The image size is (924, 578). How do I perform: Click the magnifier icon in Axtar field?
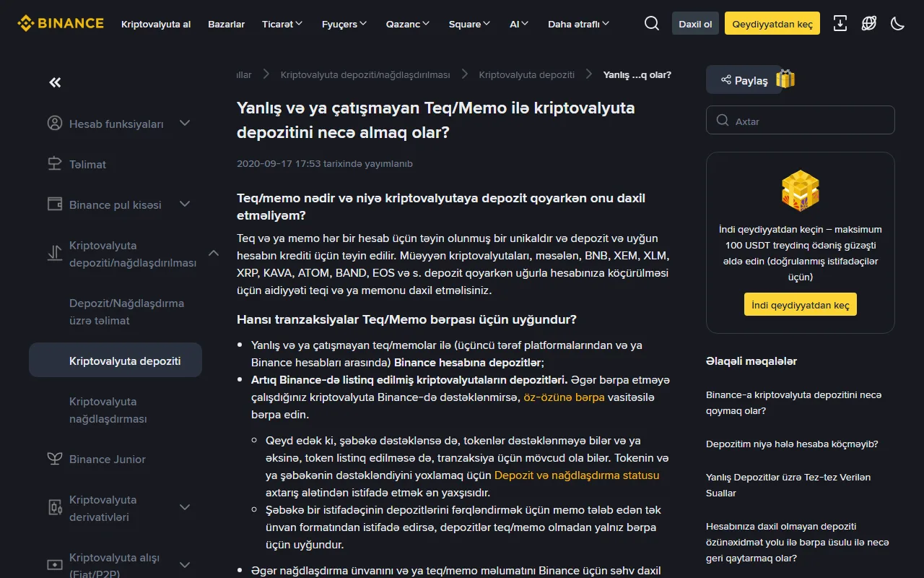pyautogui.click(x=723, y=121)
